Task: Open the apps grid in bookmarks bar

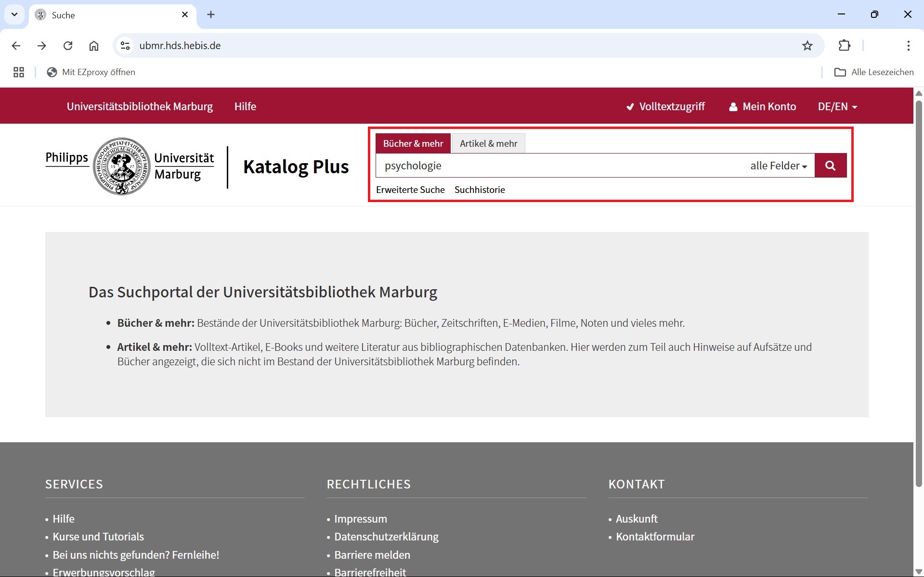Action: point(19,72)
